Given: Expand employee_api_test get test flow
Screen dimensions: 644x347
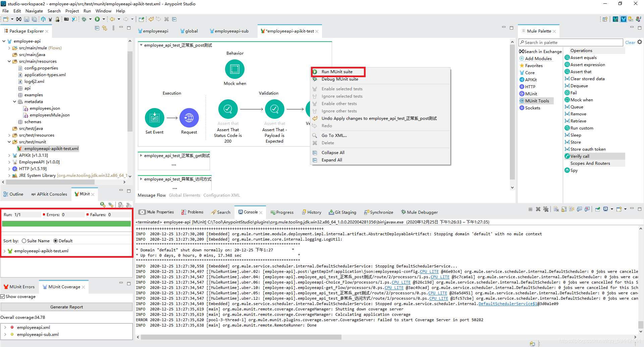Looking at the screenshot, I should (141, 156).
